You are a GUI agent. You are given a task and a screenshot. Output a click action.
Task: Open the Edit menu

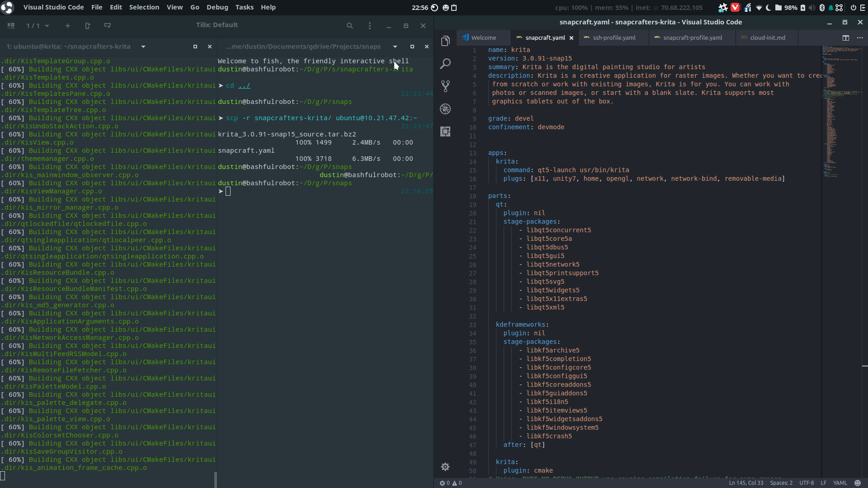click(116, 7)
